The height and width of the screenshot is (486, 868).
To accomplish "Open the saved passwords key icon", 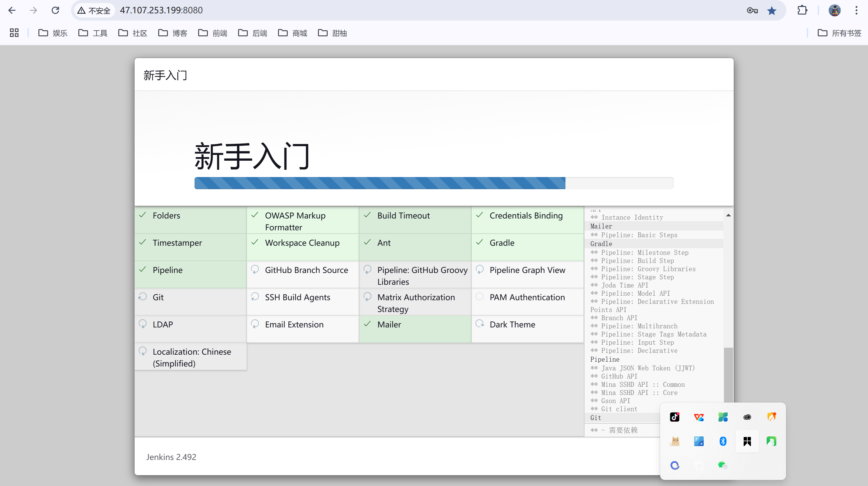I will pyautogui.click(x=752, y=11).
